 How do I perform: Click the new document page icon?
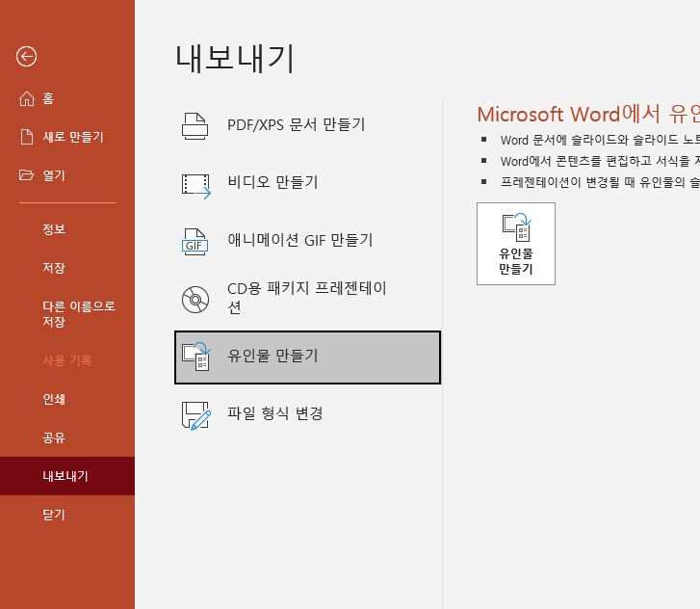click(27, 137)
